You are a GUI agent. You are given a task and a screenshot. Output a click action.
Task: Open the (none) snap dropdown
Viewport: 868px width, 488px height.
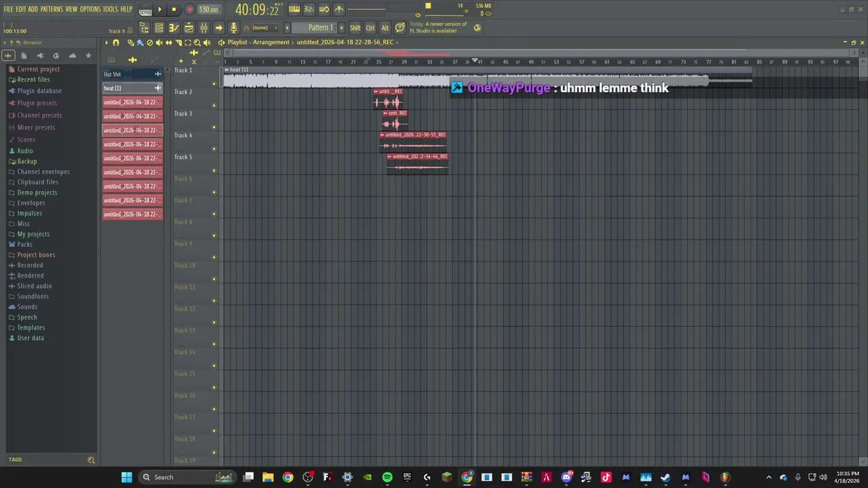(264, 28)
